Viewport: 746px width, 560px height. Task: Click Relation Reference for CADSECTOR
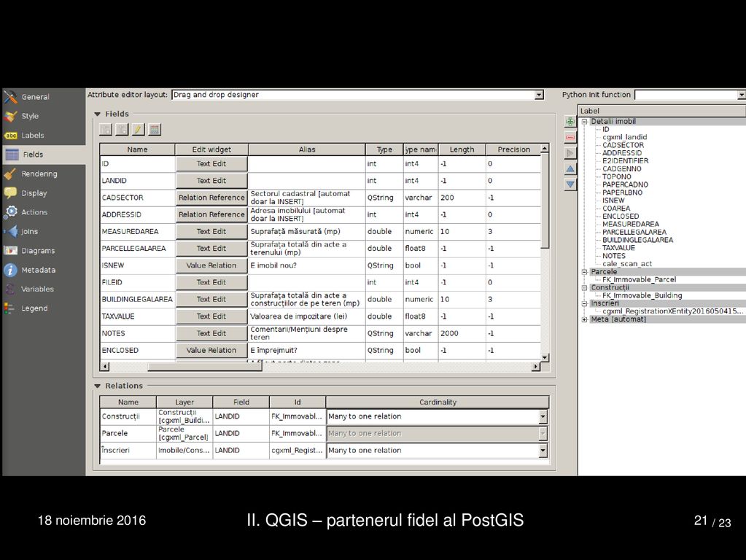pyautogui.click(x=211, y=198)
